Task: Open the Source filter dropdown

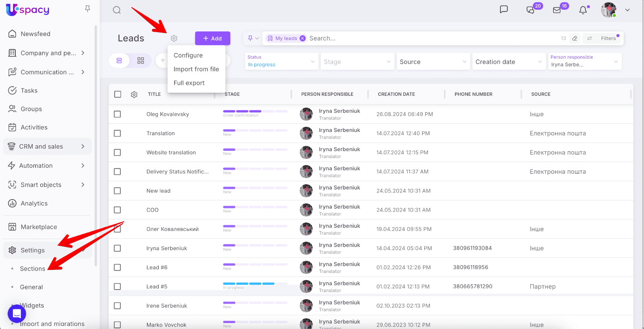Action: (433, 62)
